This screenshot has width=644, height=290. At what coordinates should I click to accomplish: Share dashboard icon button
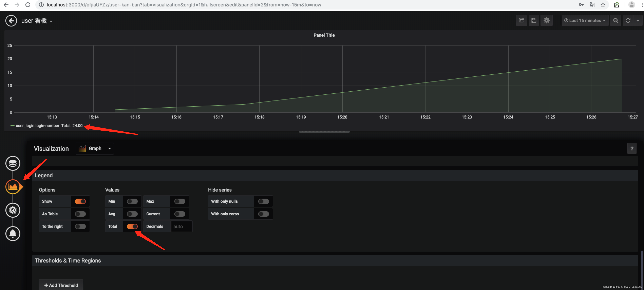(522, 21)
